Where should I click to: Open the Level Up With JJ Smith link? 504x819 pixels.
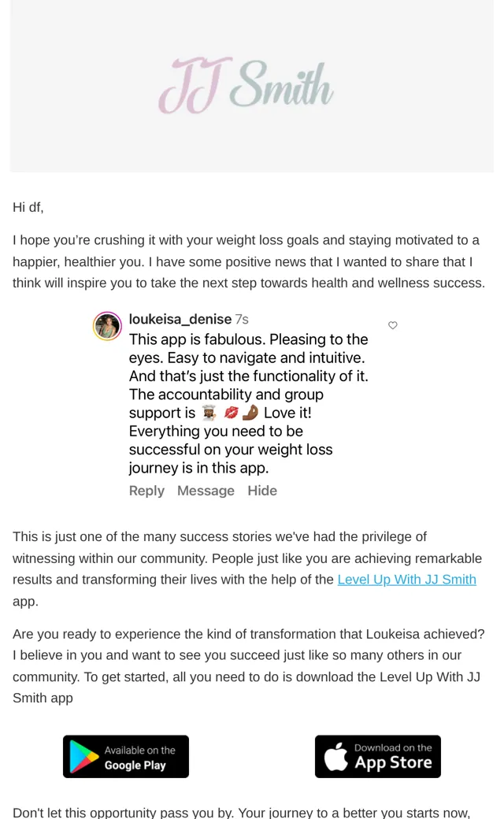(407, 580)
